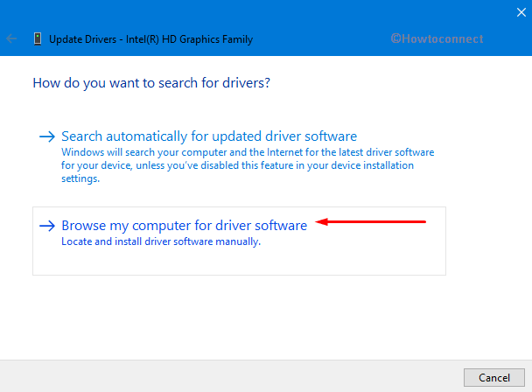Click the arrow icon beside Browse my computer
The image size is (532, 392).
tap(47, 226)
